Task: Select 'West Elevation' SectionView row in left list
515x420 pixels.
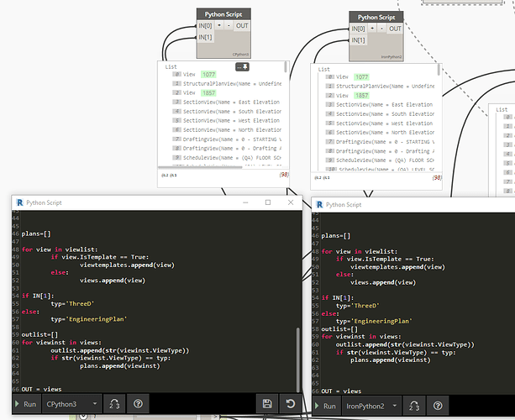Action: coord(228,120)
